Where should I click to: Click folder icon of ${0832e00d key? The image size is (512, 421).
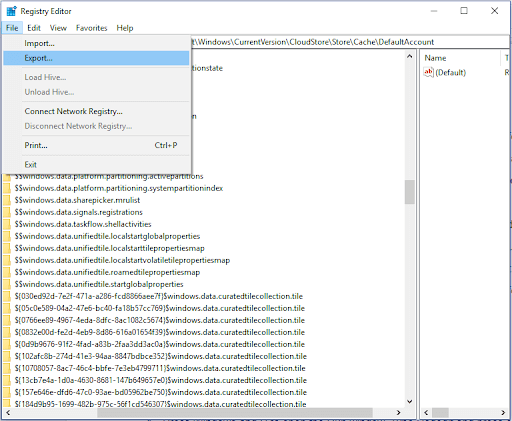[7, 332]
